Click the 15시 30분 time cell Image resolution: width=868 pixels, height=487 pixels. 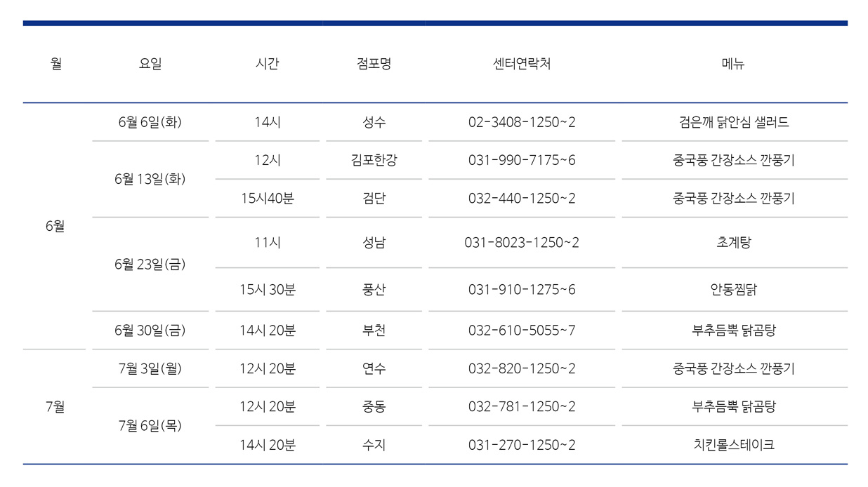tap(268, 289)
